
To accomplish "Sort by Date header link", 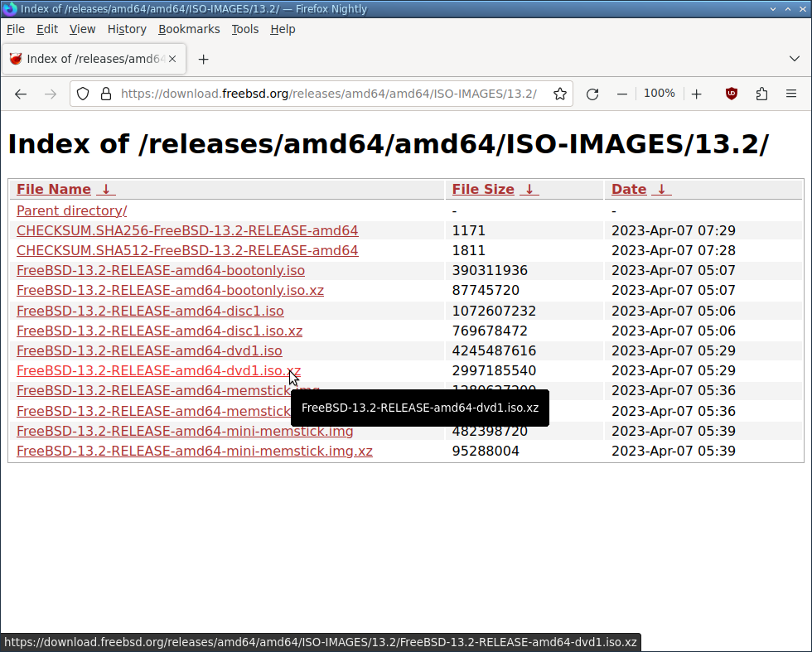I will [629, 190].
